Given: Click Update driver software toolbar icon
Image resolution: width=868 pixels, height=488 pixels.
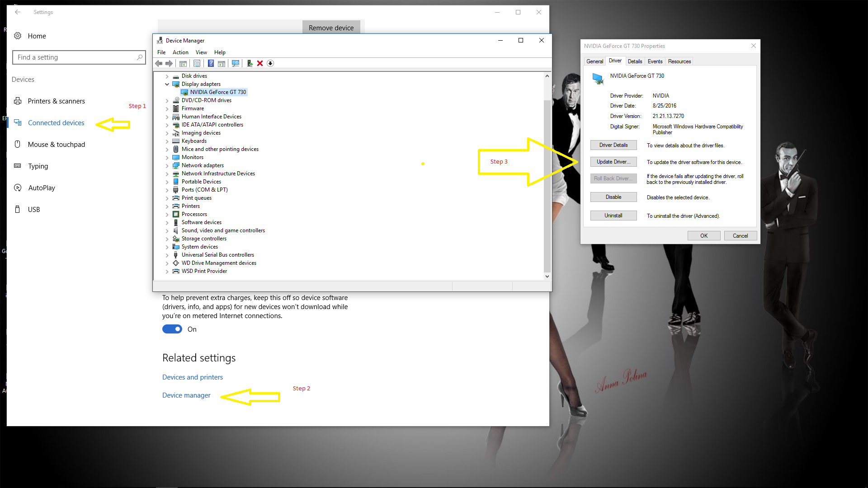Looking at the screenshot, I should (250, 63).
